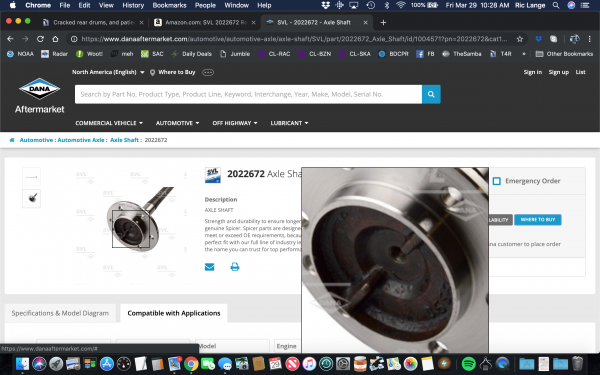The image size is (600, 375).
Task: Open a new tab with plus button
Action: pyautogui.click(x=383, y=23)
